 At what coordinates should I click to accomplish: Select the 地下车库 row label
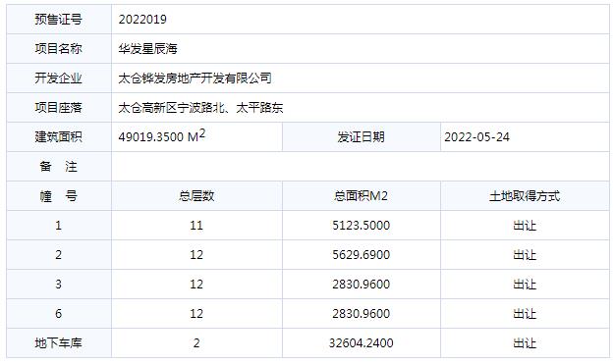59,343
